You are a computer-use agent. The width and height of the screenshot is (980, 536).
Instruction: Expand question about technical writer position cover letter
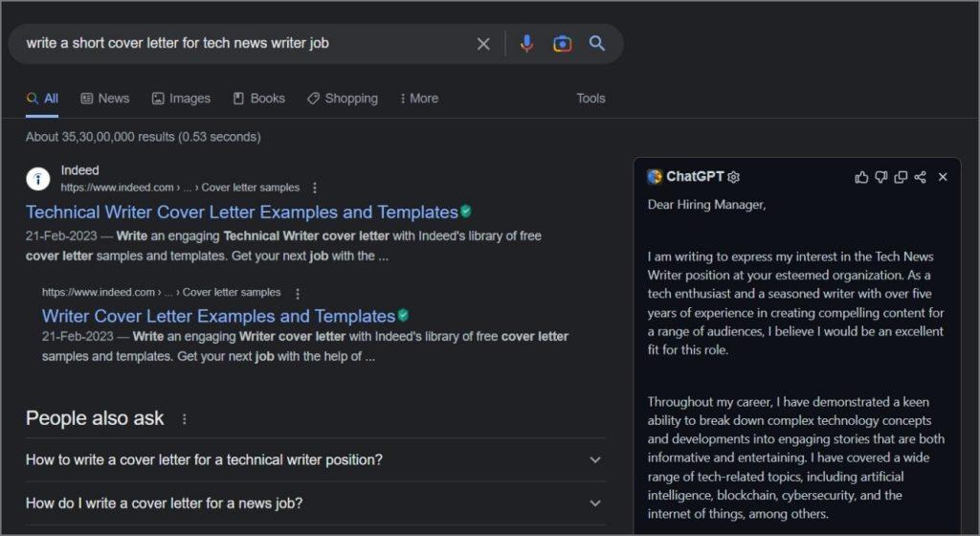pyautogui.click(x=316, y=459)
